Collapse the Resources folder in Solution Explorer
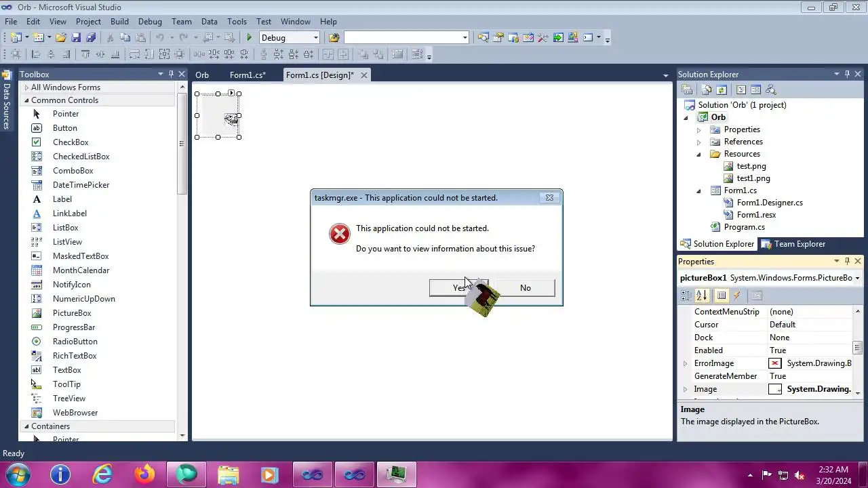 [699, 154]
